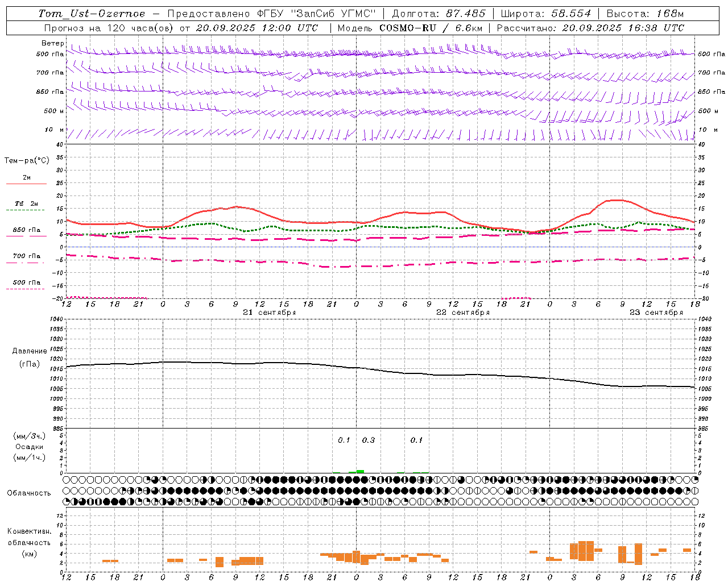Click the "0.3" precipitation amount value
Viewport: 728px width, 582px height.
tap(369, 440)
